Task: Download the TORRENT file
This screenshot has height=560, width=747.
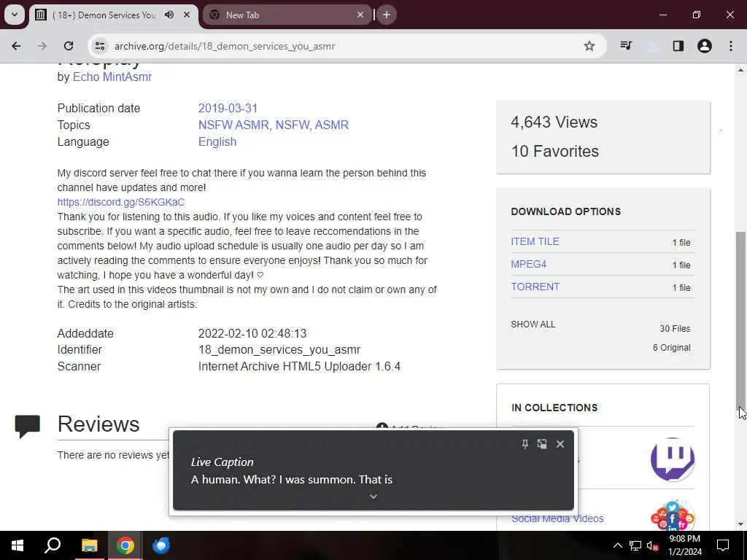Action: (535, 287)
